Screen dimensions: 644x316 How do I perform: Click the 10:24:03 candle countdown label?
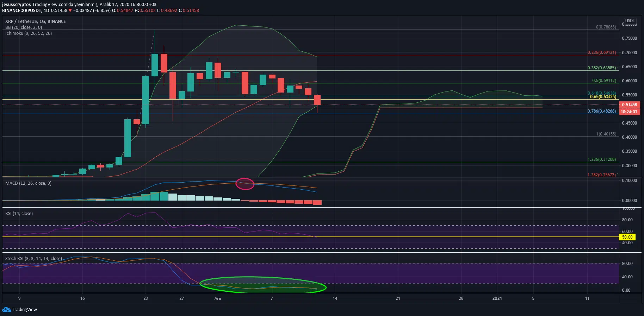point(629,112)
